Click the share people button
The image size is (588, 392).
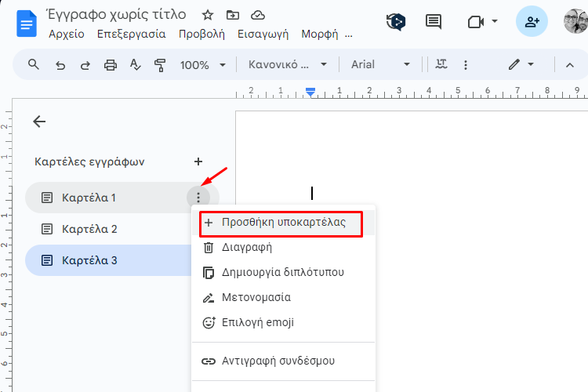[x=532, y=21]
